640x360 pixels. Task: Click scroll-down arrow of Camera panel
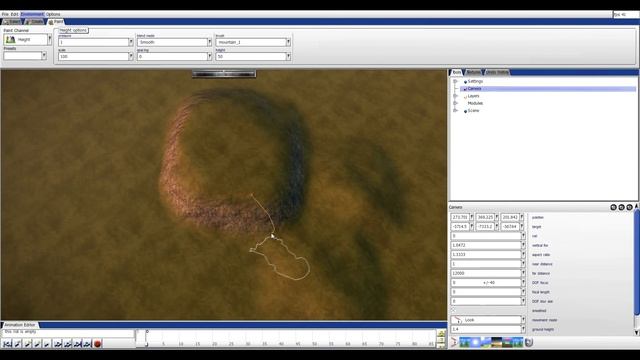coord(636,333)
